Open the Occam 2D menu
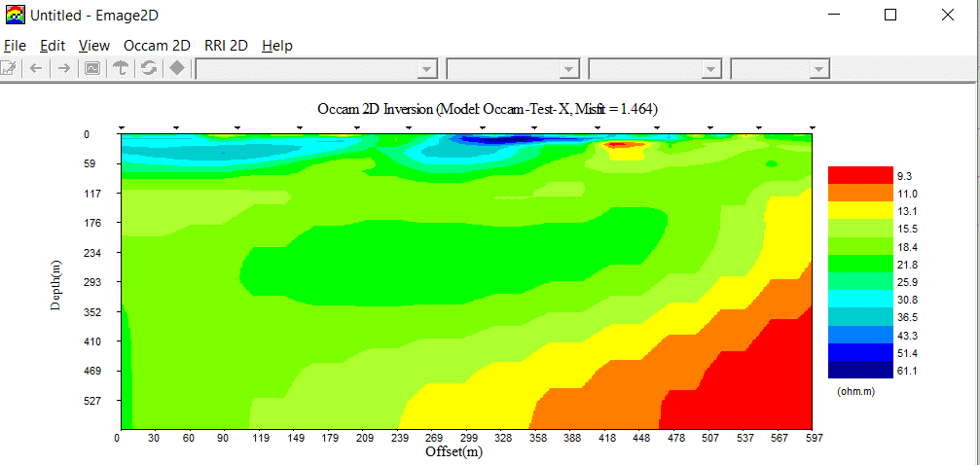 pos(157,46)
